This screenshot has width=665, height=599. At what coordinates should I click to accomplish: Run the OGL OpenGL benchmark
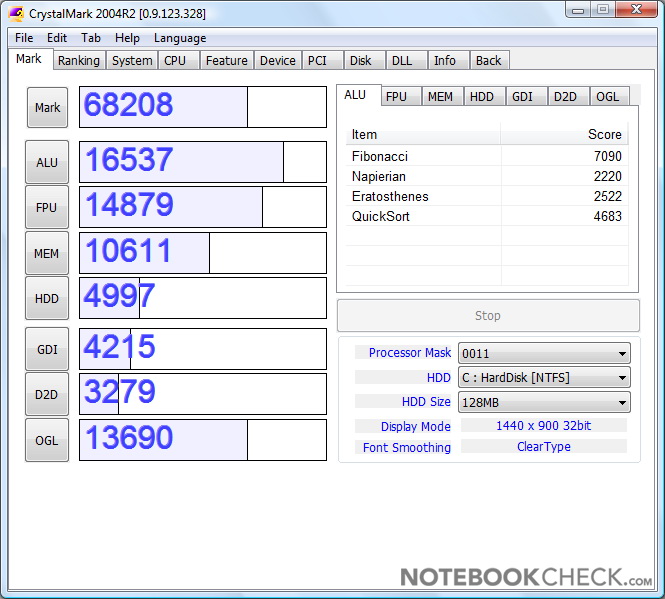coord(47,440)
